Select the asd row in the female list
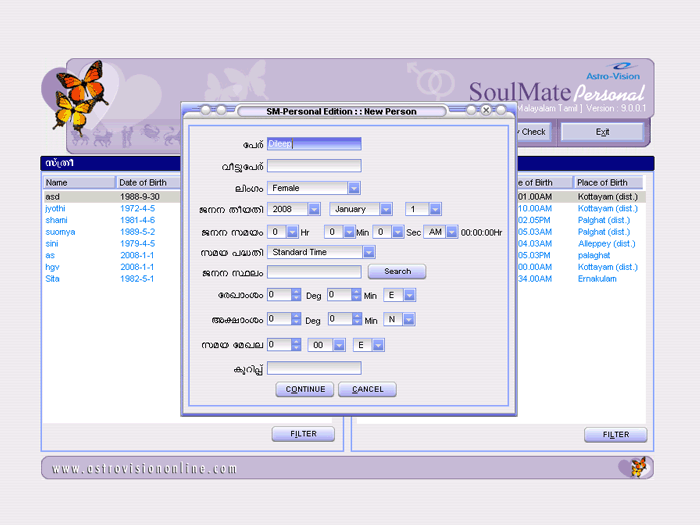 [x=112, y=196]
